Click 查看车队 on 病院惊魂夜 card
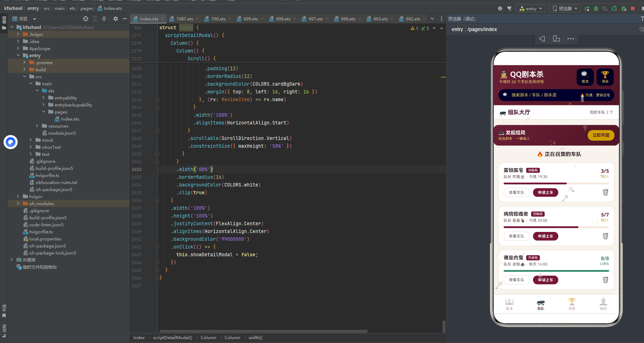 click(x=517, y=236)
